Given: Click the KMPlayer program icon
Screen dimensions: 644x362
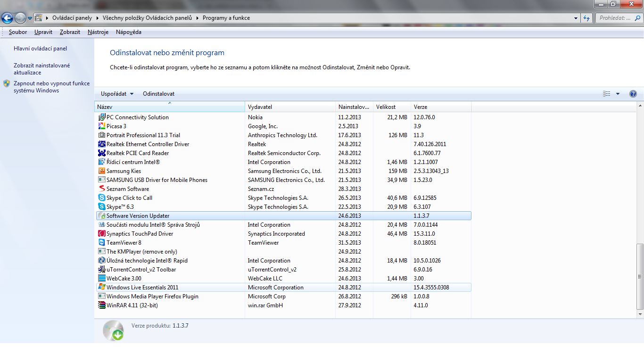Looking at the screenshot, I should pos(101,252).
